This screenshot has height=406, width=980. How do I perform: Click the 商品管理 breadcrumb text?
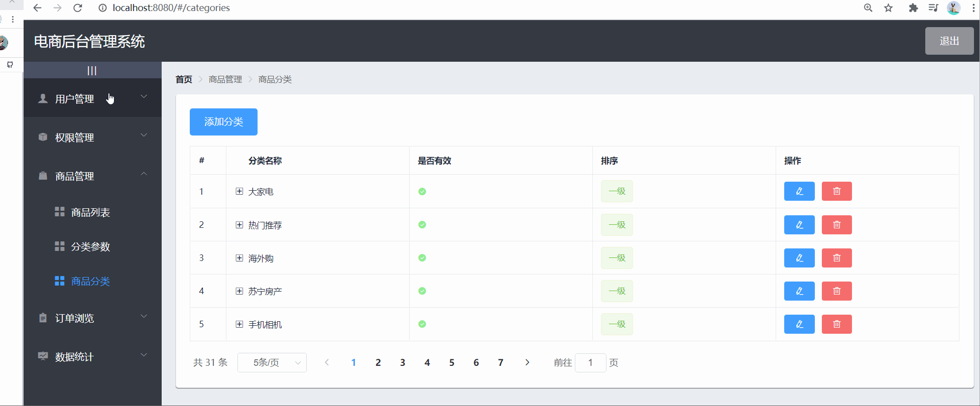(x=225, y=79)
